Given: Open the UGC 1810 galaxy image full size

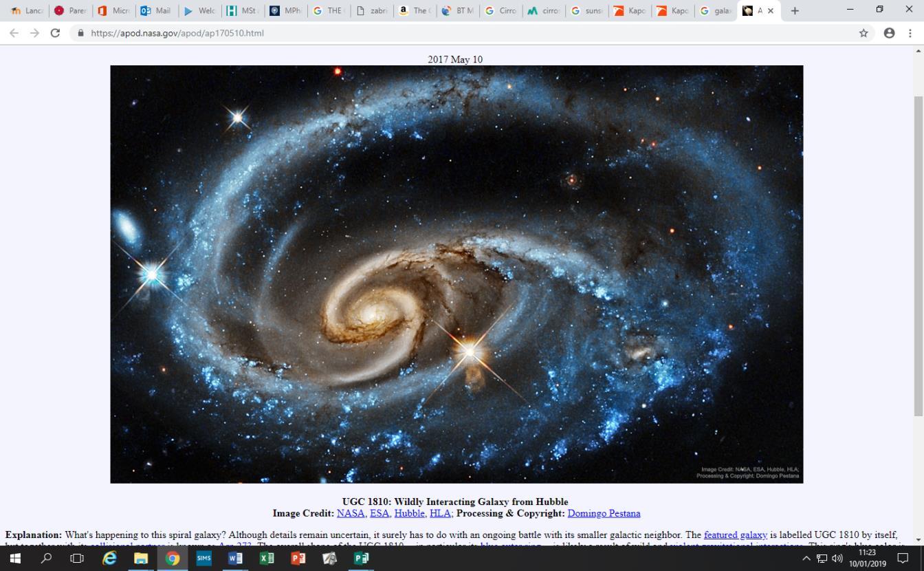Looking at the screenshot, I should pos(456,274).
